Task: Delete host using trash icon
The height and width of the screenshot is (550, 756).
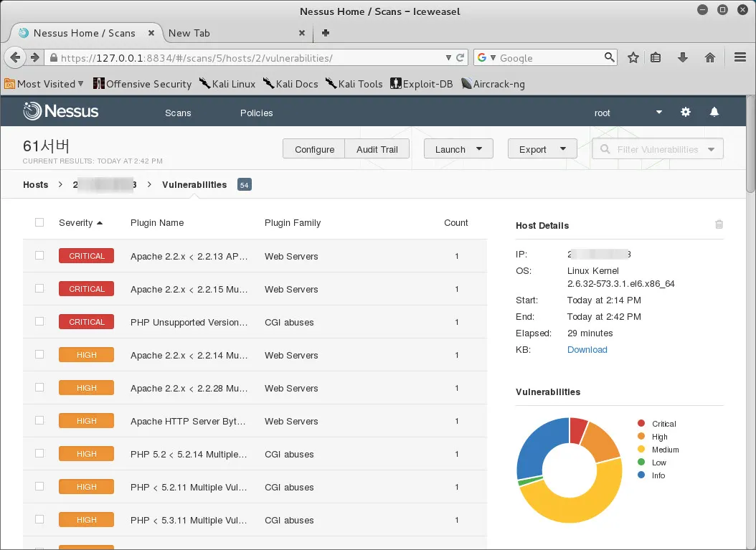Action: point(719,224)
